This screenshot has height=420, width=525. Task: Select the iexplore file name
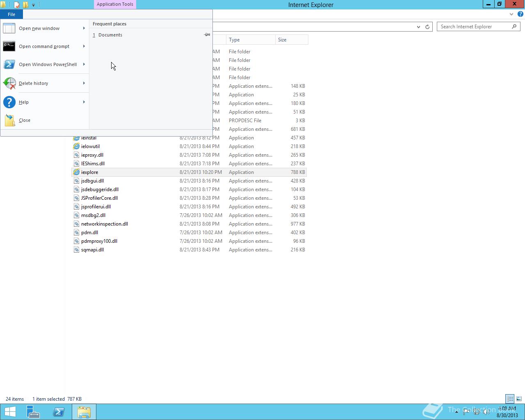click(x=89, y=172)
